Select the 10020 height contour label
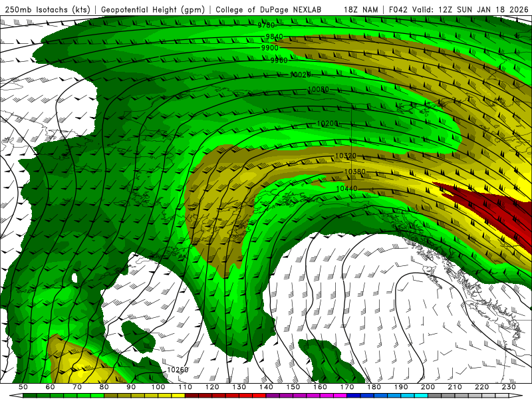Viewport: 532px width, 399px height. 301,74
